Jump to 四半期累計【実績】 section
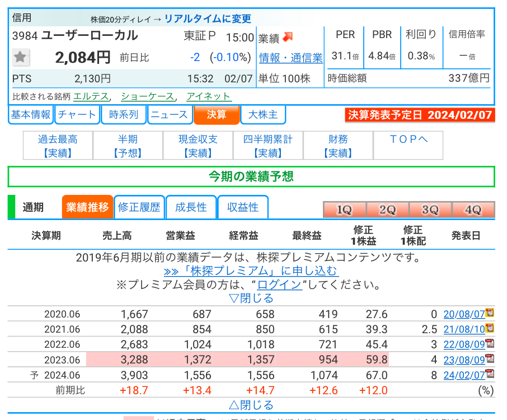Image resolution: width=507 pixels, height=420 pixels. coord(268,146)
